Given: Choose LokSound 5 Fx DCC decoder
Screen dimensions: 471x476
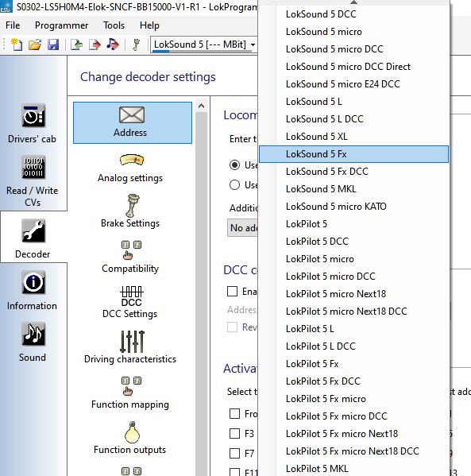Looking at the screenshot, I should 353,172.
